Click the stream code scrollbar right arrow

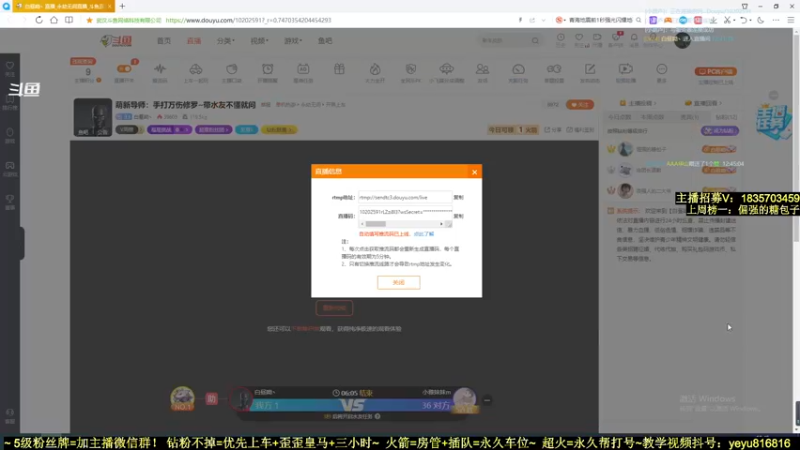tap(441, 224)
